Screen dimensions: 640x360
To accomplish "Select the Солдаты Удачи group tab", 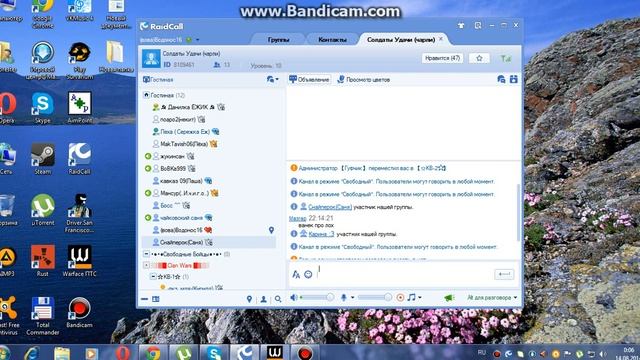I will (x=401, y=40).
